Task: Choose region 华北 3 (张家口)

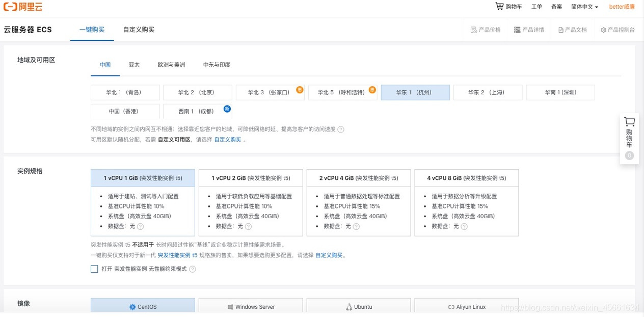Action: point(270,92)
